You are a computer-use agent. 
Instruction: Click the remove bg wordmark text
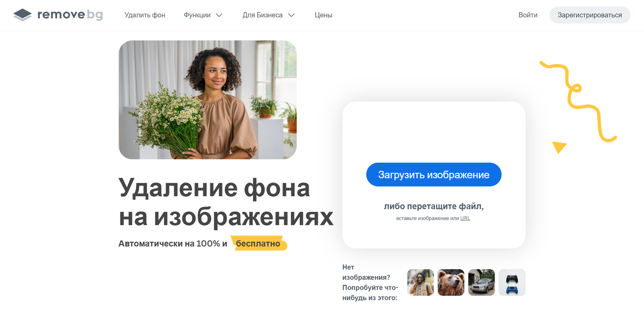[70, 15]
